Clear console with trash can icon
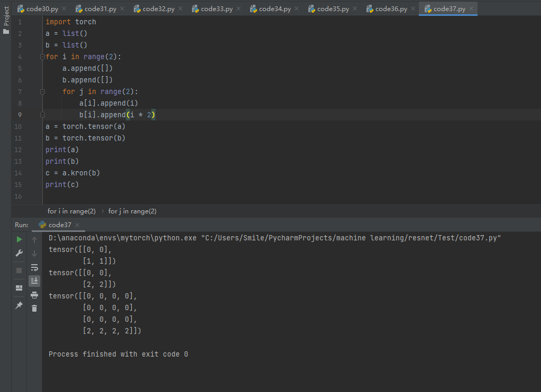 (34, 308)
